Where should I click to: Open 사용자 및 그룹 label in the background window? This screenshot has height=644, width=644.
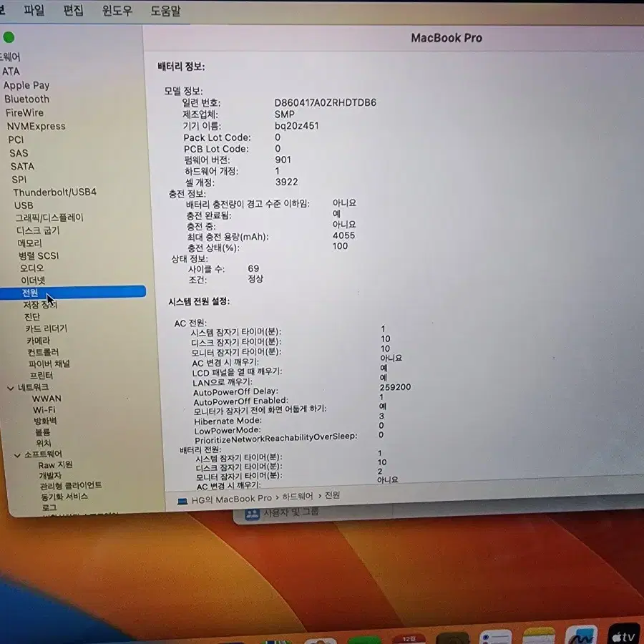click(x=291, y=512)
